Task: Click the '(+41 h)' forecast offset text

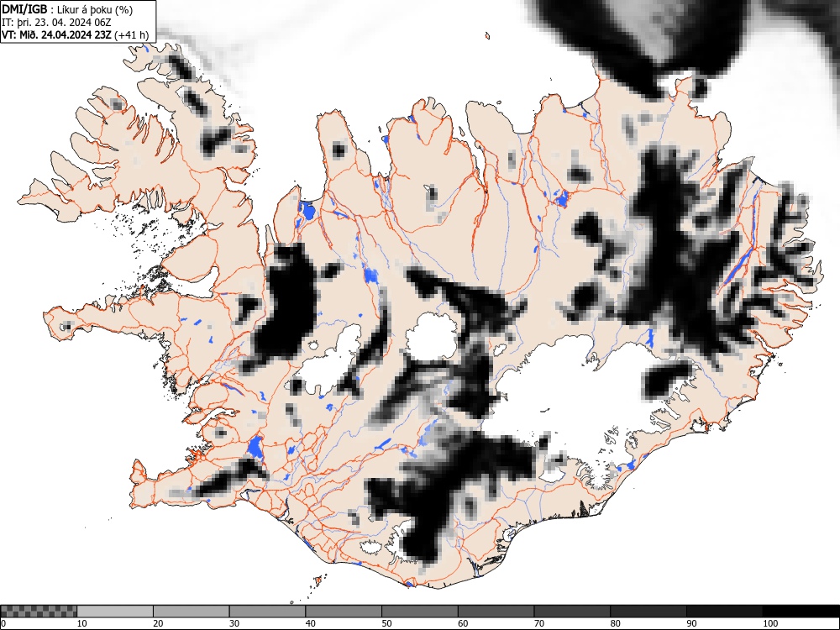Action: (131, 35)
